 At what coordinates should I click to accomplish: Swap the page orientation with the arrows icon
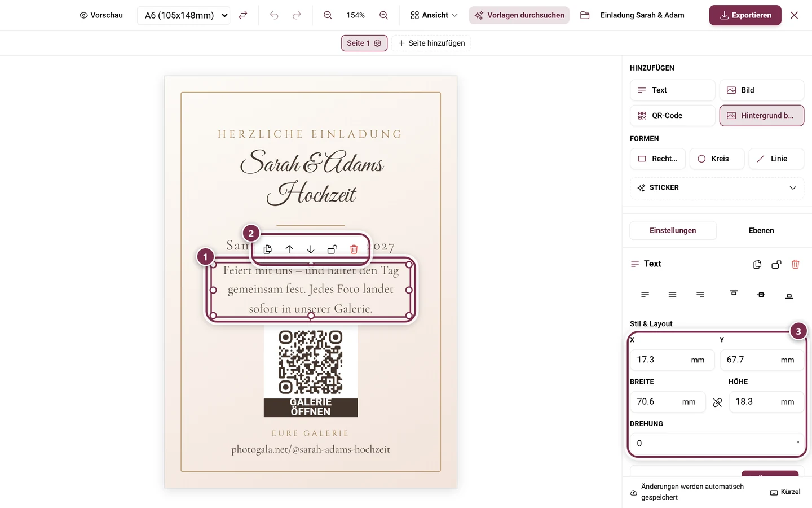[243, 15]
